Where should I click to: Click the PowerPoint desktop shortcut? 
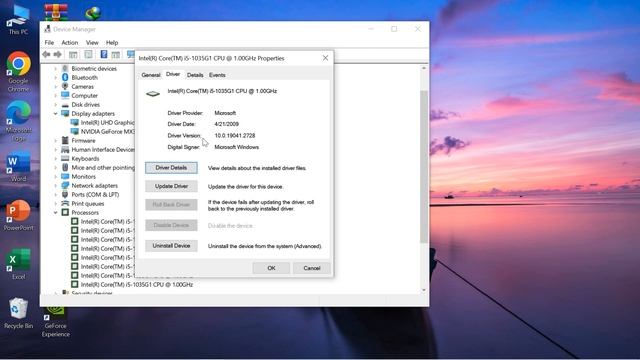[18, 216]
